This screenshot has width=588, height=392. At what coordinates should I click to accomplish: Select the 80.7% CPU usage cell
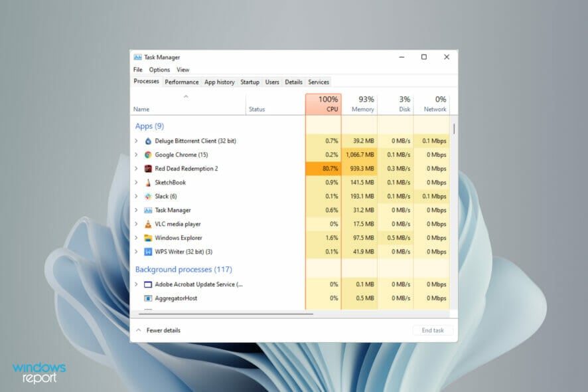coord(323,169)
